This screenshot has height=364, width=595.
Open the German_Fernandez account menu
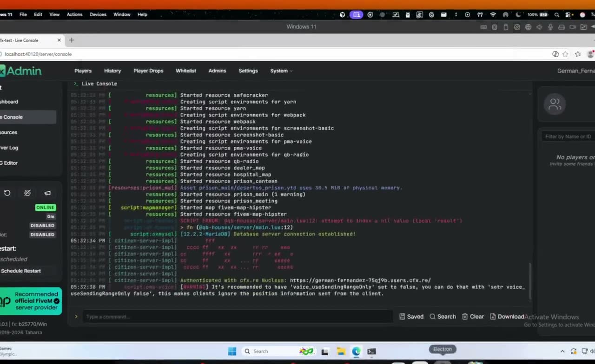tap(576, 71)
